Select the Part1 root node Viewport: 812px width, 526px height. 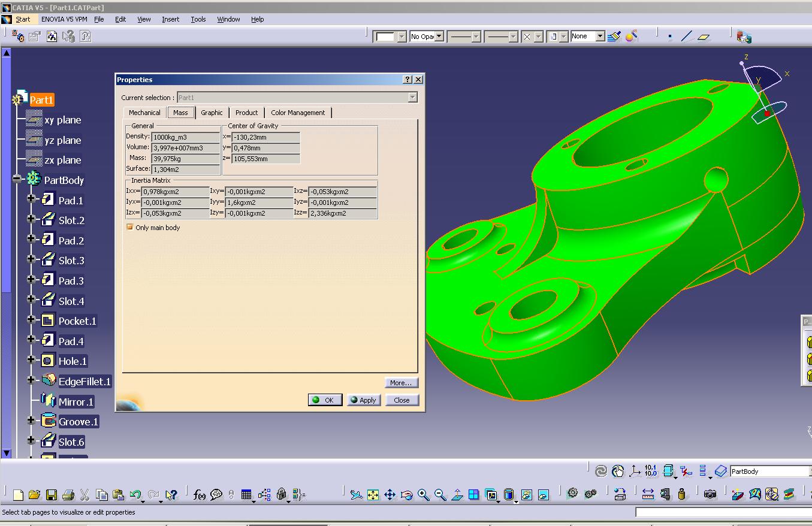41,99
